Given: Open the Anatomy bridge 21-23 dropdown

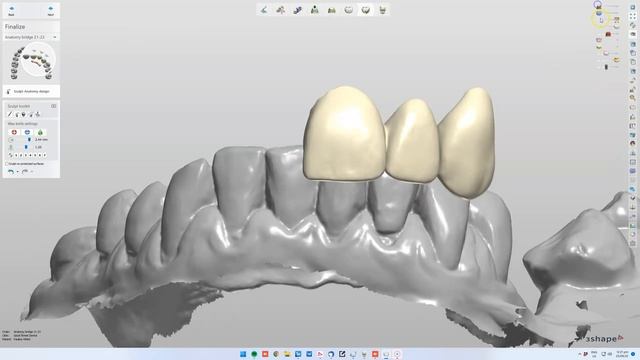Looking at the screenshot, I should (31, 37).
